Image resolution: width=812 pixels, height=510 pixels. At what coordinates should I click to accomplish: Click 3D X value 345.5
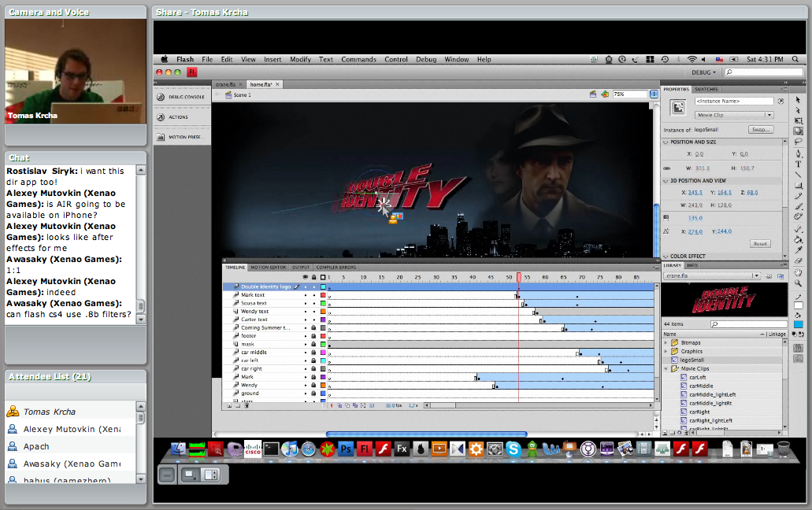pyautogui.click(x=695, y=192)
